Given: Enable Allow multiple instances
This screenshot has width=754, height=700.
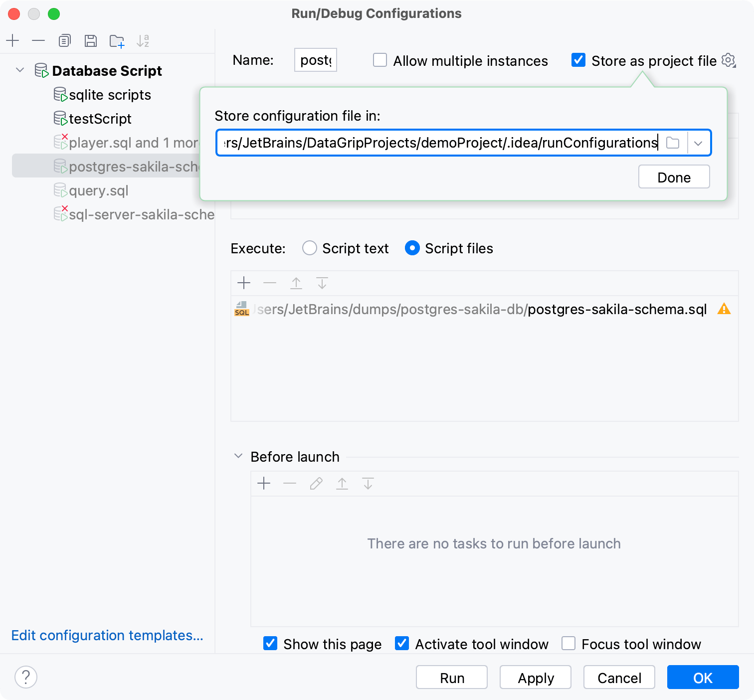Looking at the screenshot, I should pyautogui.click(x=379, y=60).
